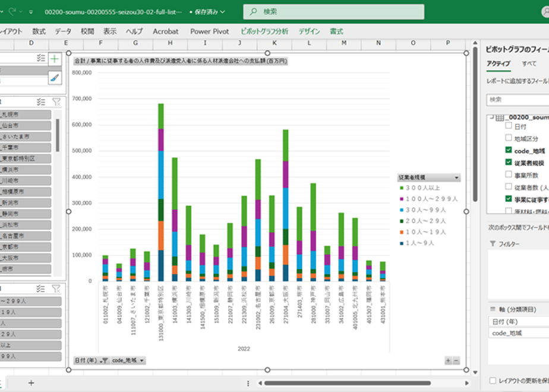The width and height of the screenshot is (549, 392).
Task: Open the Quick Access Toolbar customize arrow
Action: pos(31,12)
